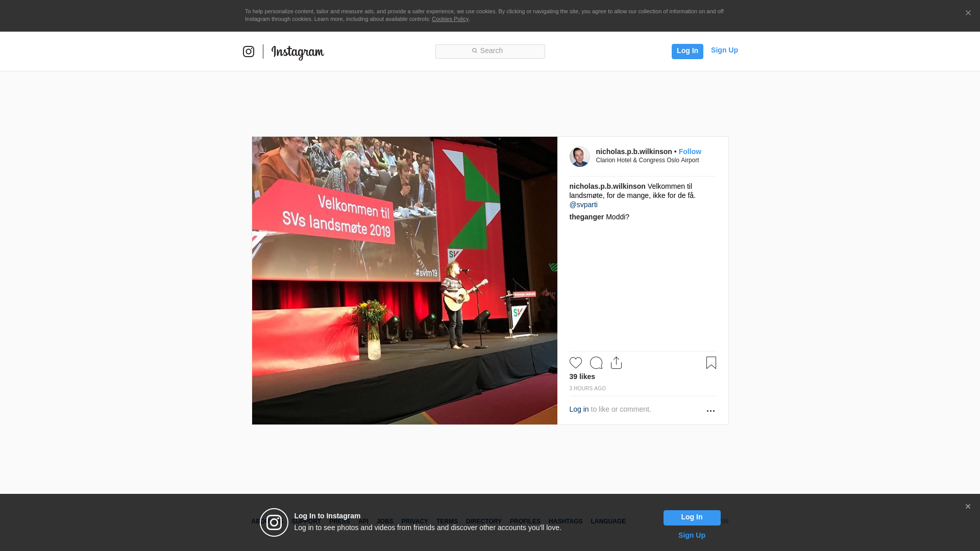Click the Instagram icon in login banner
Viewport: 980px width, 551px height.
pos(274,522)
